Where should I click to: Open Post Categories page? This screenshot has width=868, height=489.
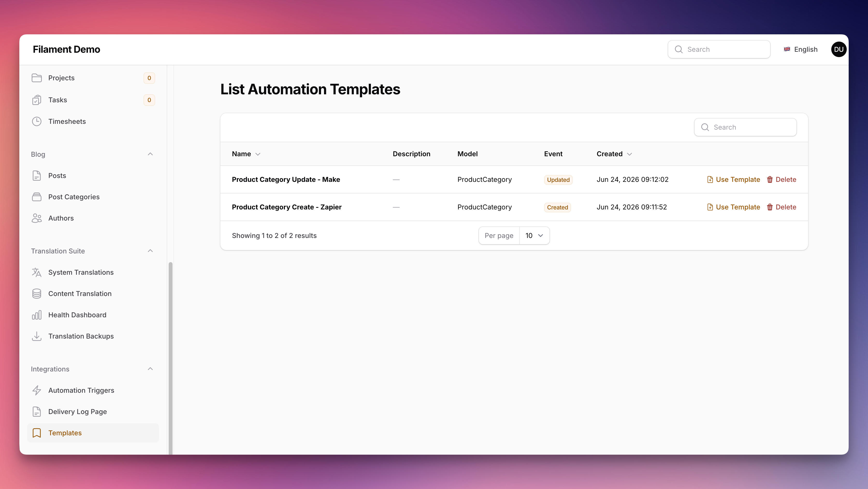click(x=93, y=197)
